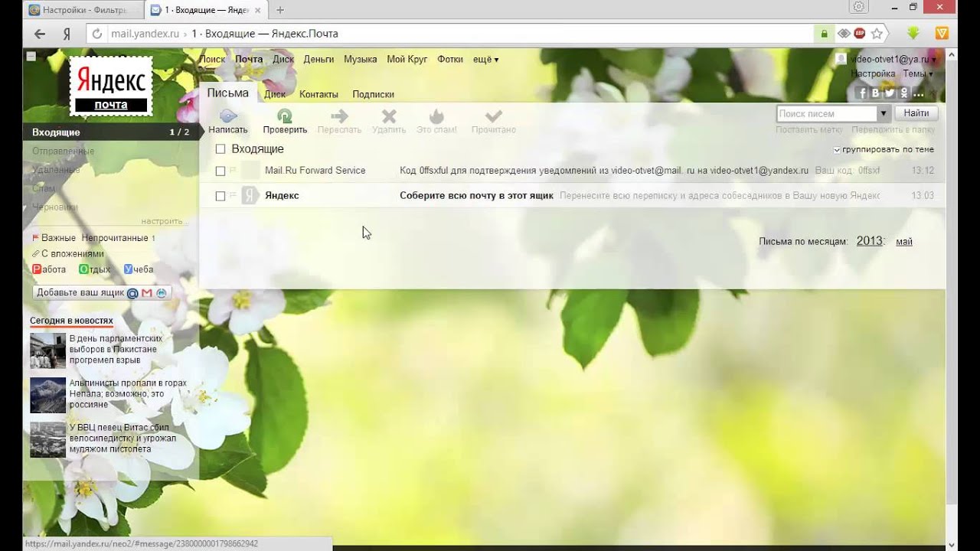Toggle группировать по теме checkbox
980x551 pixels.
pos(837,150)
